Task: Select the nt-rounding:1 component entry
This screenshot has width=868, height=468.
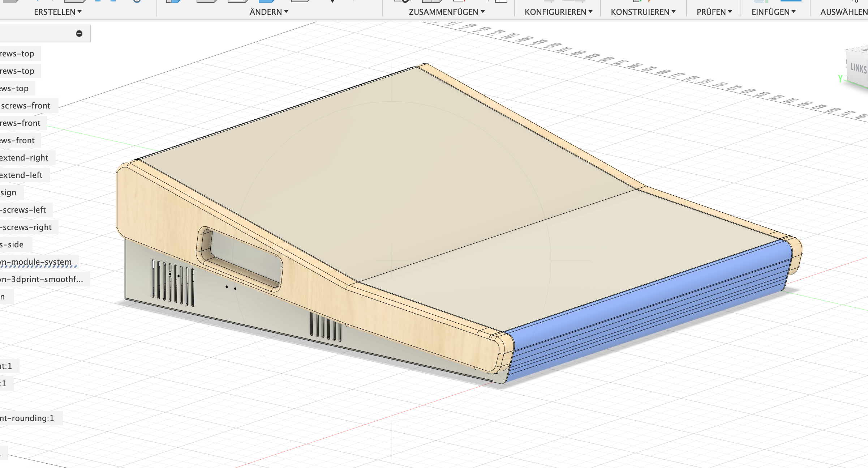Action: (27, 418)
